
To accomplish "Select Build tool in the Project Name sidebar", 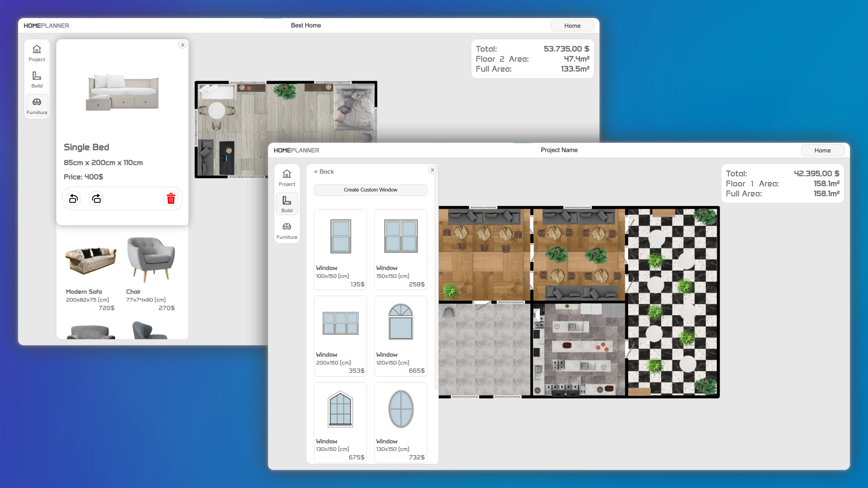I will [x=287, y=204].
